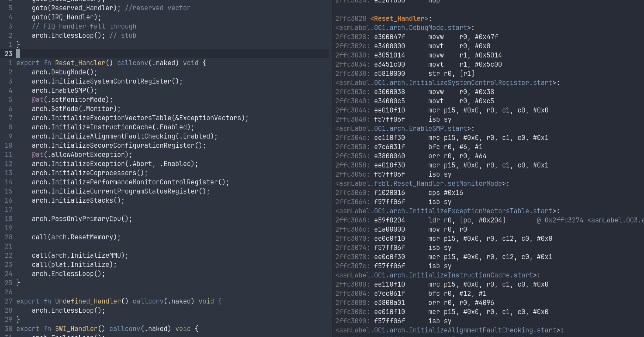
Task: Click orange Reset_Handler label in disassembly
Action: pos(399,18)
